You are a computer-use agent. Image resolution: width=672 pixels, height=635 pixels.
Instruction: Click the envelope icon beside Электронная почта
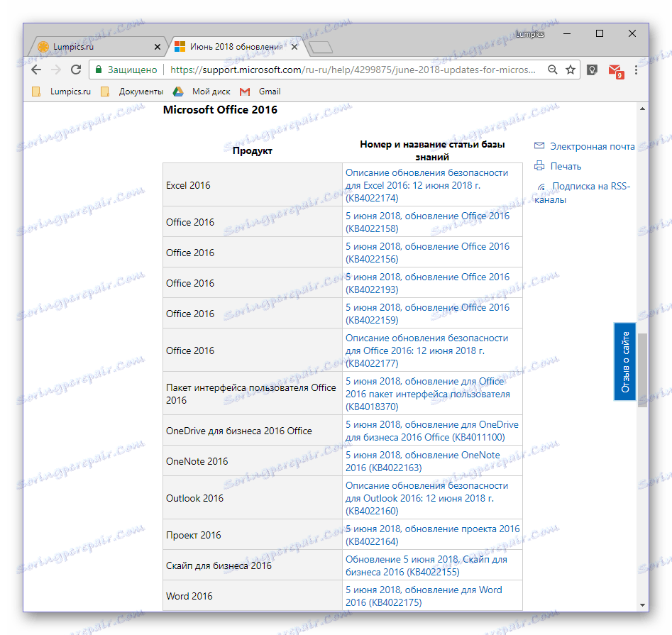point(539,145)
